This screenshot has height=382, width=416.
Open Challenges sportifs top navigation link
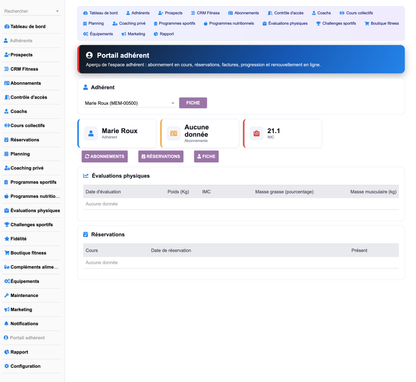coord(336,23)
